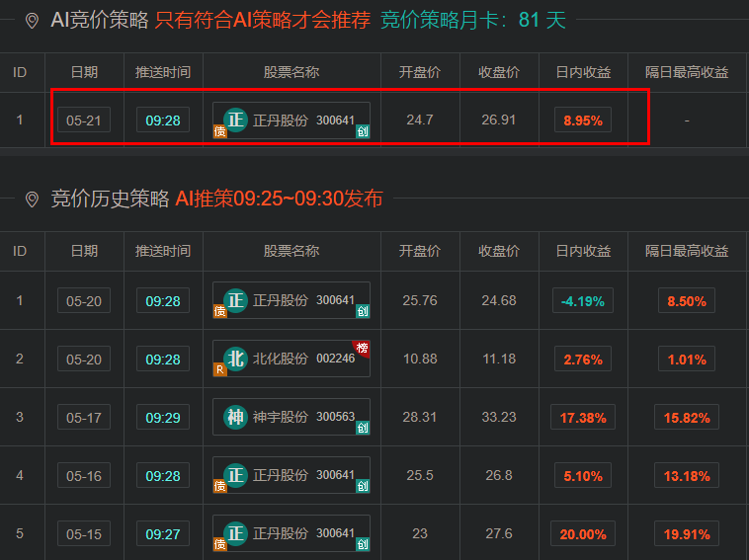Click the 推送时间 header in the top table

point(163,72)
